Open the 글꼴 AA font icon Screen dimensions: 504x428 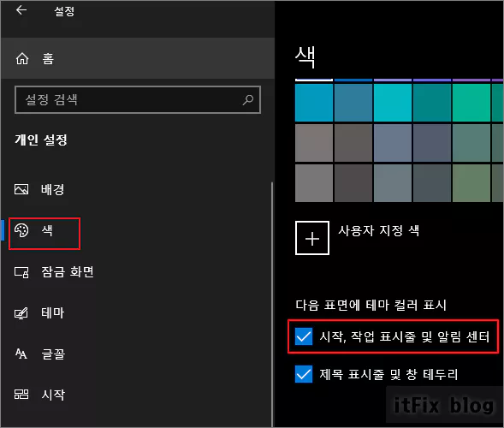tap(21, 354)
